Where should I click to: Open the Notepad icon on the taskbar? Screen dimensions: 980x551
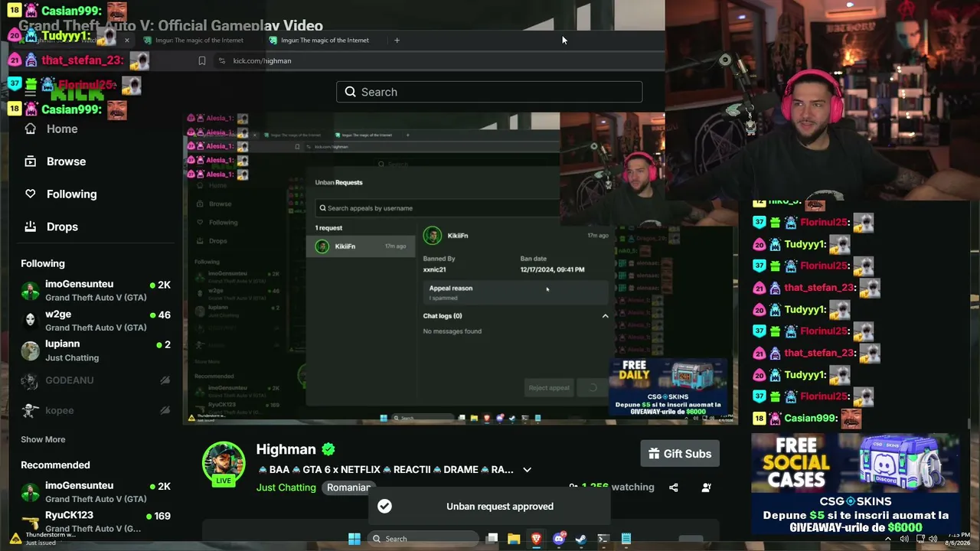(x=626, y=539)
